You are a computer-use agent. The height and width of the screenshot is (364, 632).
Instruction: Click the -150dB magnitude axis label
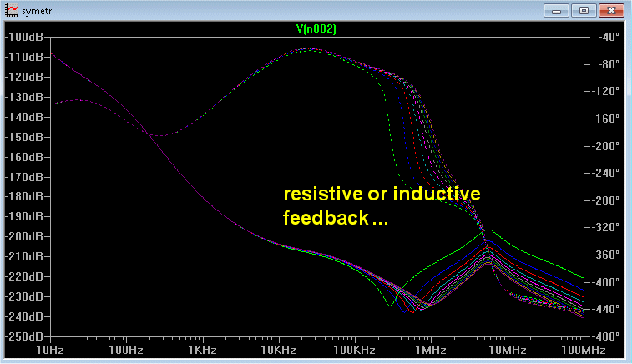click(23, 137)
